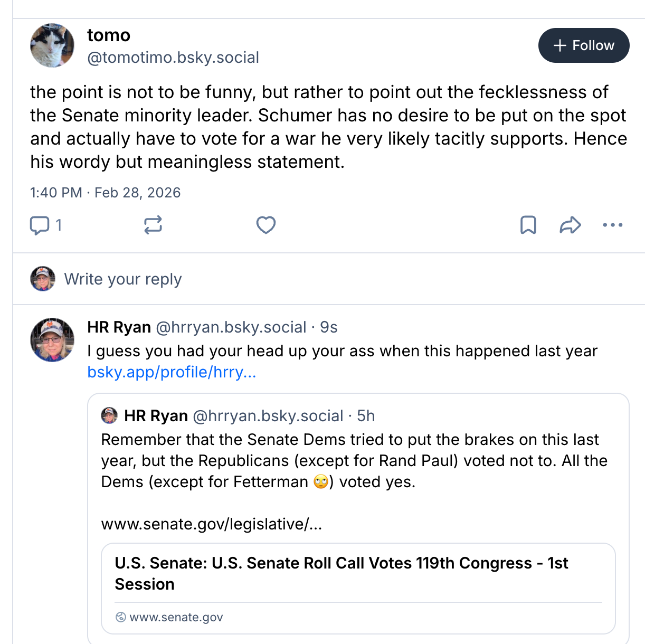Viewport: 645px width, 644px height.
Task: Click the tomo display name
Action: click(109, 35)
